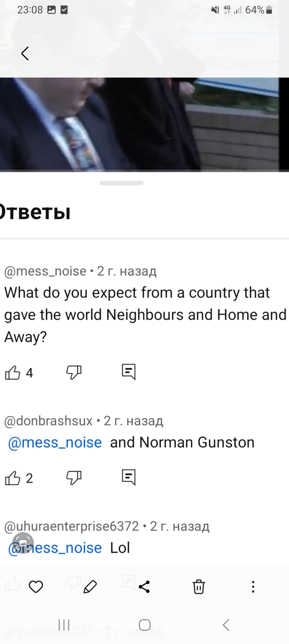Tap the heart favorite icon
The height and width of the screenshot is (644, 289).
(36, 587)
